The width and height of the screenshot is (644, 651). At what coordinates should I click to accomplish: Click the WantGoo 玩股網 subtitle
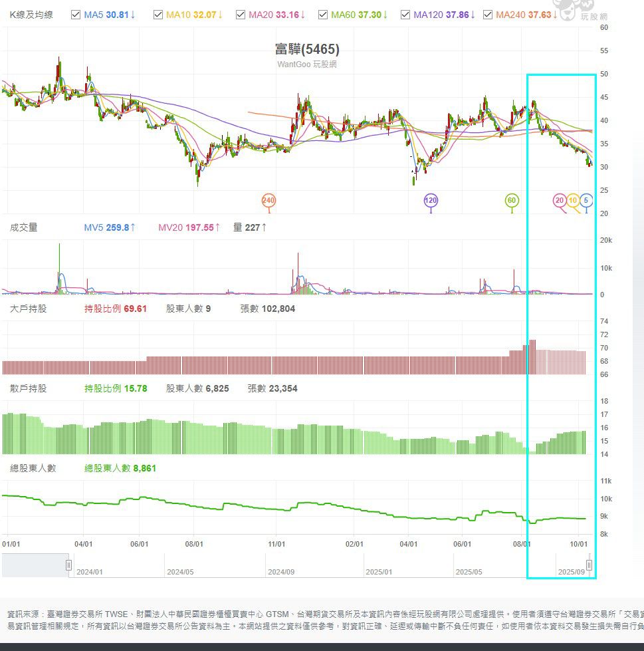(x=307, y=65)
